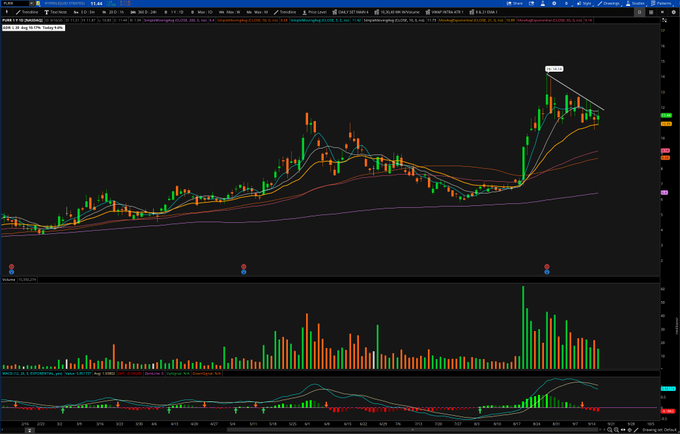Switch to 1 Y : 1D timeframe
680x434 pixels.
(x=174, y=12)
